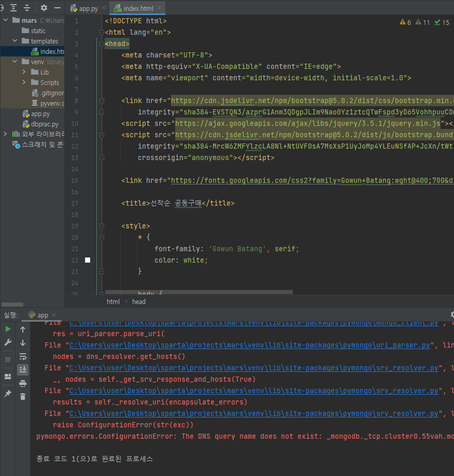Click the 15 typos indicator
Image resolution: width=454 pixels, height=476 pixels.
[442, 22]
